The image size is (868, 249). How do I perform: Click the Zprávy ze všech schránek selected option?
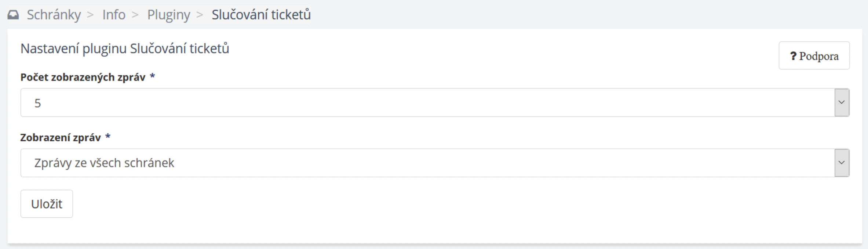click(104, 163)
